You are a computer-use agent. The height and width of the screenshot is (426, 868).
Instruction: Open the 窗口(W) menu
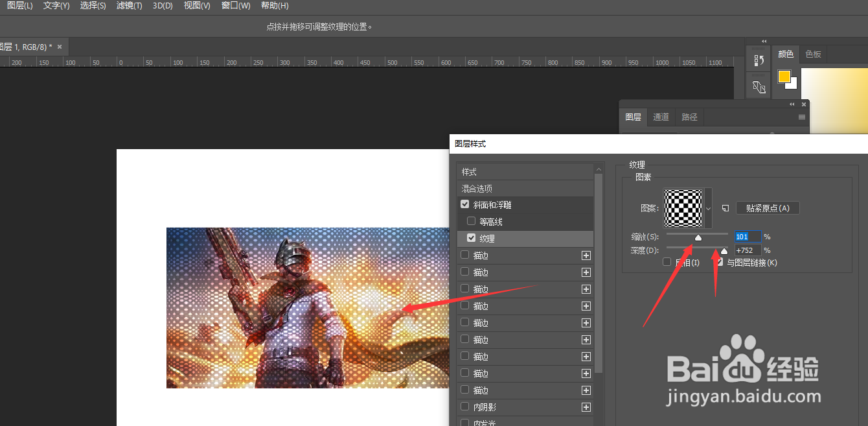tap(236, 6)
